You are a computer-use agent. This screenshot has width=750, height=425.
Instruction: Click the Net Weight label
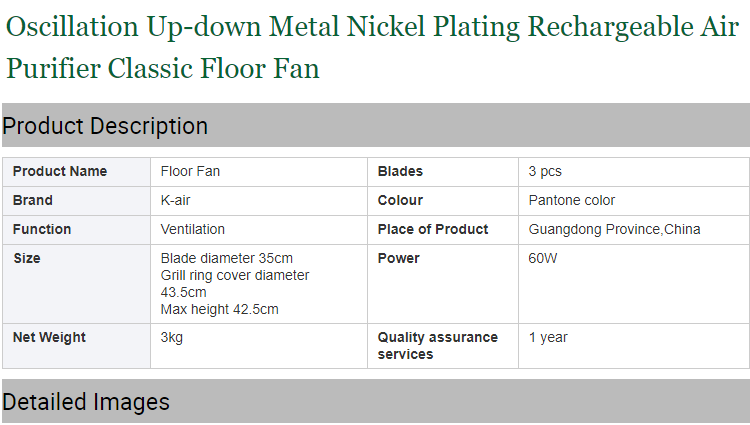[x=49, y=338]
